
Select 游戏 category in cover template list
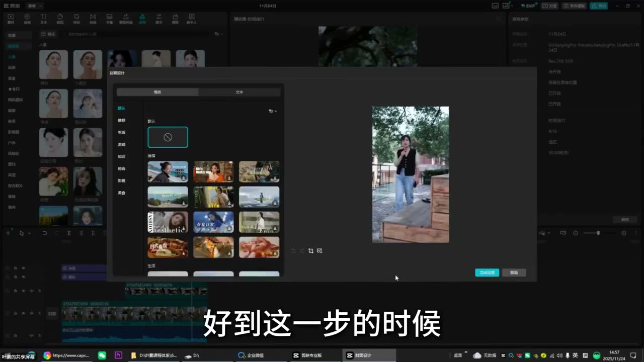coord(121,144)
